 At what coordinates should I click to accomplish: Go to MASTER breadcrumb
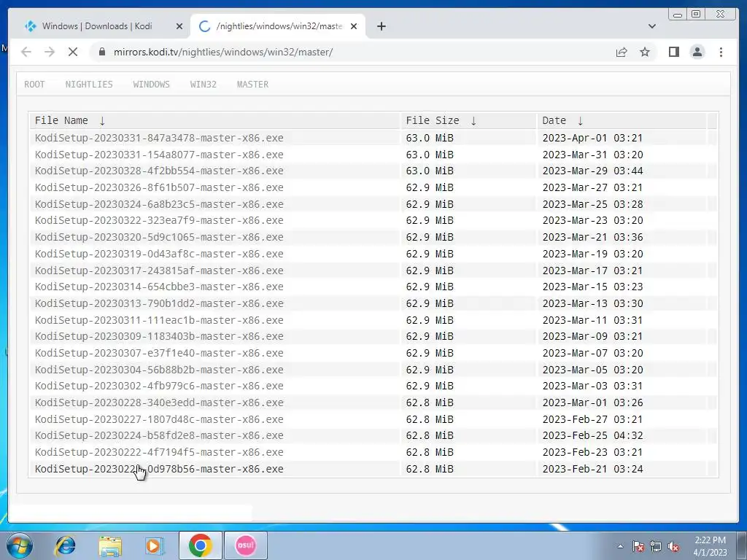point(252,85)
